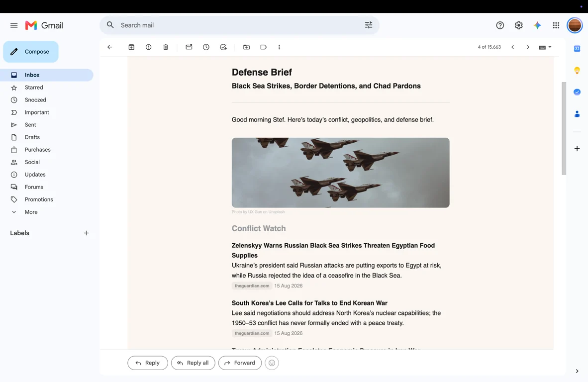This screenshot has width=588, height=382.
Task: Open Zelenskyy Black Sea strikes headline
Action: 333,250
